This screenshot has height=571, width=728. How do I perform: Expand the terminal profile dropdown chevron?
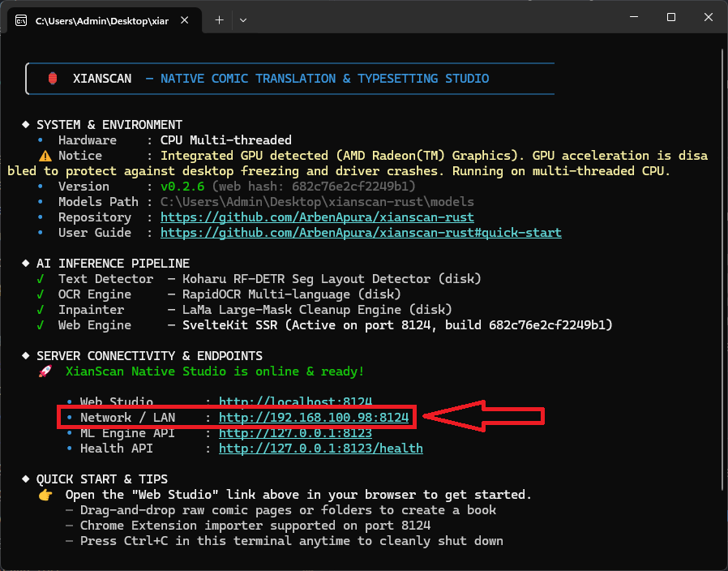pos(243,20)
